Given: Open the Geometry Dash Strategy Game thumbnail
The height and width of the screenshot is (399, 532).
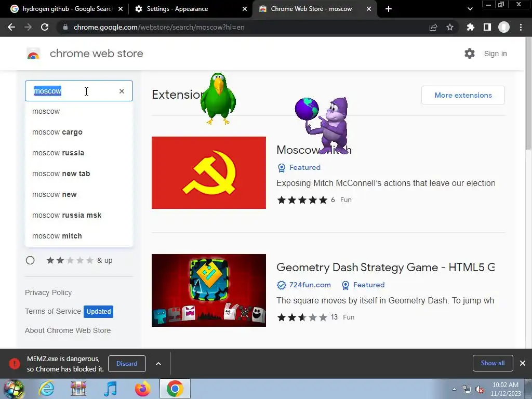Looking at the screenshot, I should pyautogui.click(x=209, y=290).
